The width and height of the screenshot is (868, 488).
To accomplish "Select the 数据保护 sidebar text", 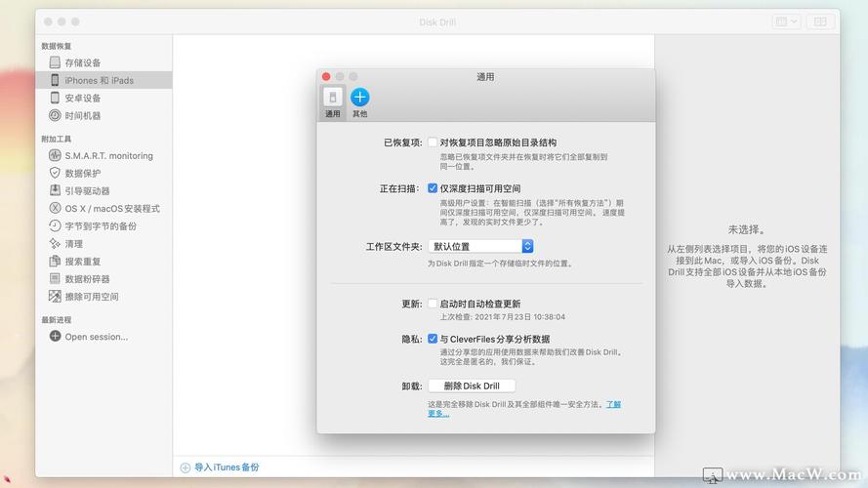I will pos(83,173).
